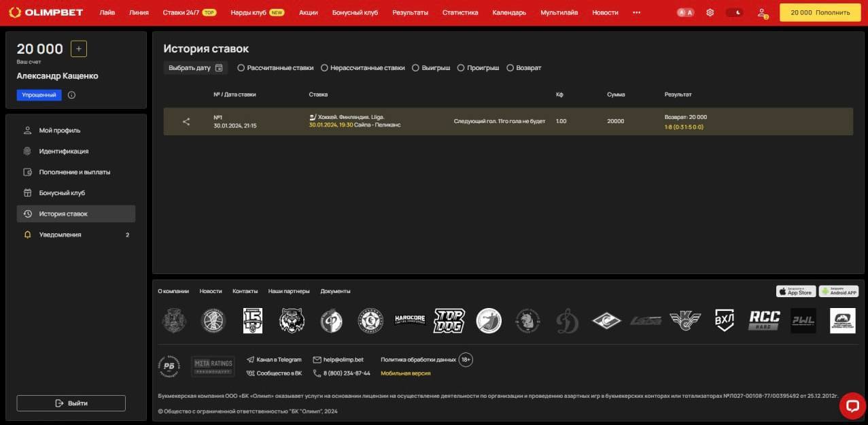Show info about the account status
Screen dimensions: 868x425
[71, 95]
